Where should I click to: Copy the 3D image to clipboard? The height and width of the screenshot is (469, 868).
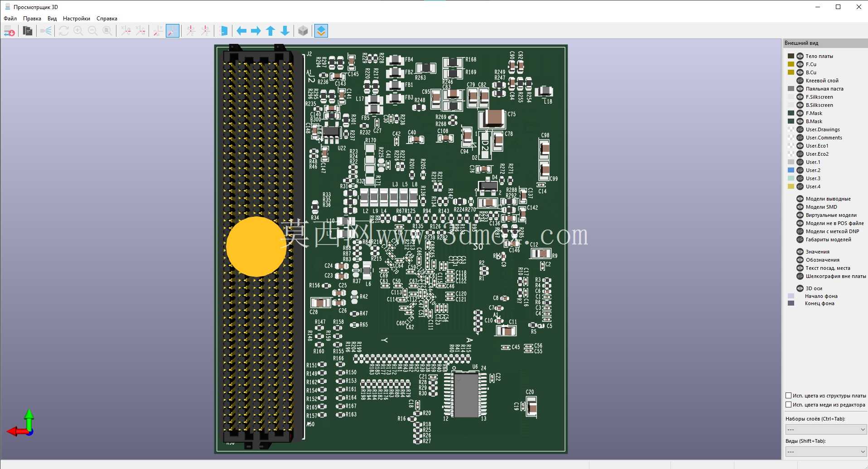click(x=28, y=31)
